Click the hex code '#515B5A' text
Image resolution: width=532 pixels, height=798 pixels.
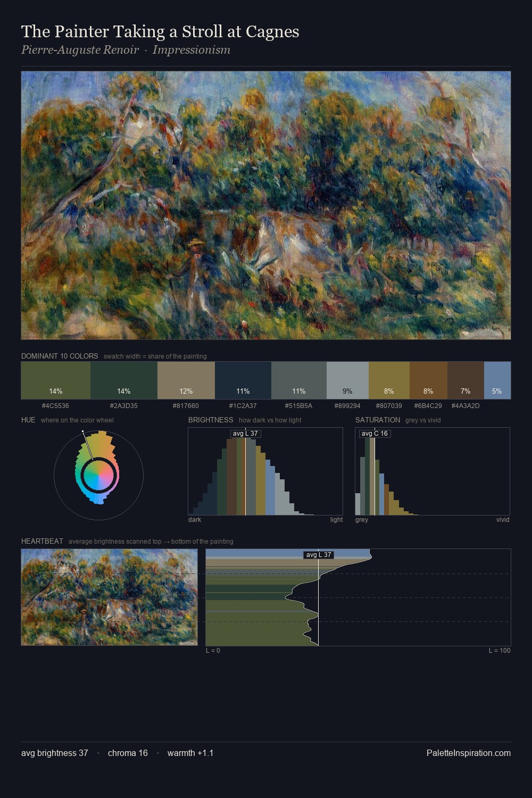pyautogui.click(x=298, y=405)
